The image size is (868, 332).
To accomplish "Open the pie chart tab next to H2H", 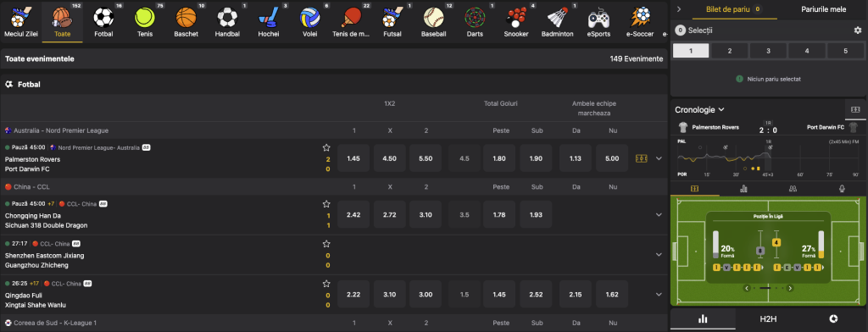I will 834,318.
